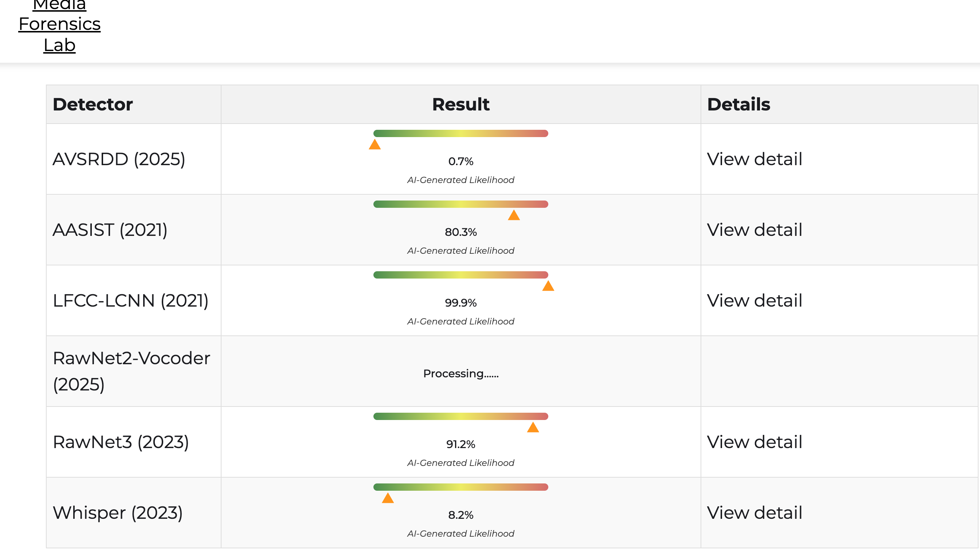Image resolution: width=980 pixels, height=560 pixels.
Task: View detail for RawNet3 (2023)
Action: pyautogui.click(x=754, y=442)
